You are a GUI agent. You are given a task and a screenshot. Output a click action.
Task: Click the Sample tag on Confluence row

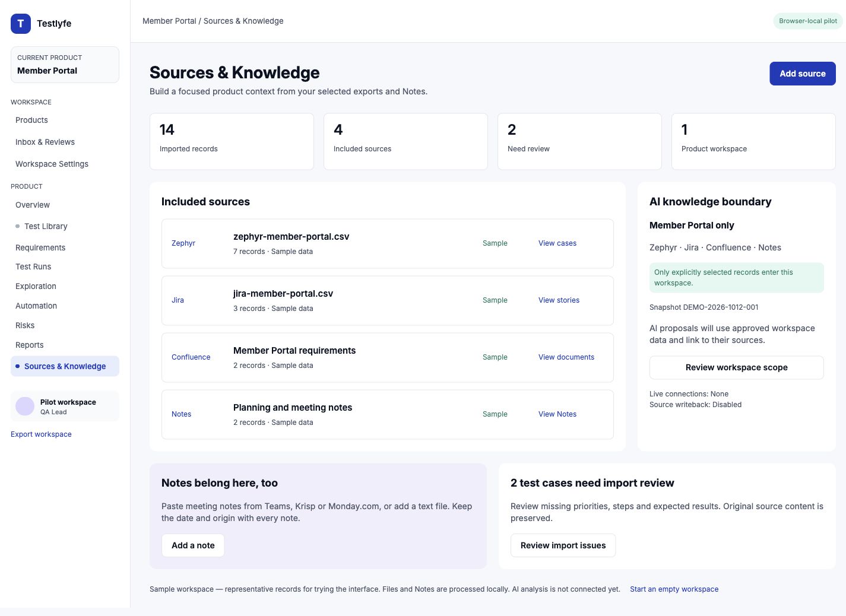click(495, 357)
